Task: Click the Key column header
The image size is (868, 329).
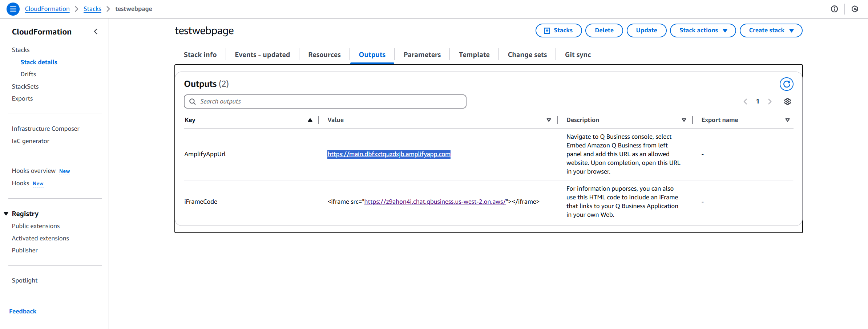Action: coord(190,120)
